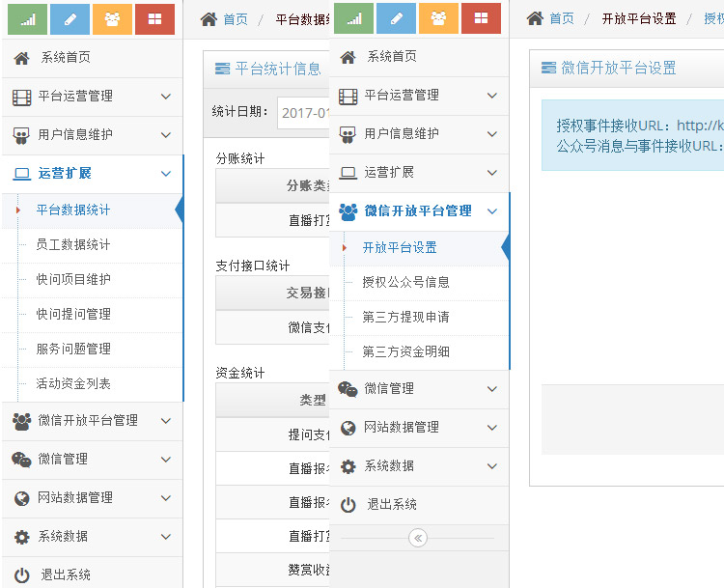Click home icon beside 系统首页 in left sidebar
The image size is (724, 588).
click(21, 58)
